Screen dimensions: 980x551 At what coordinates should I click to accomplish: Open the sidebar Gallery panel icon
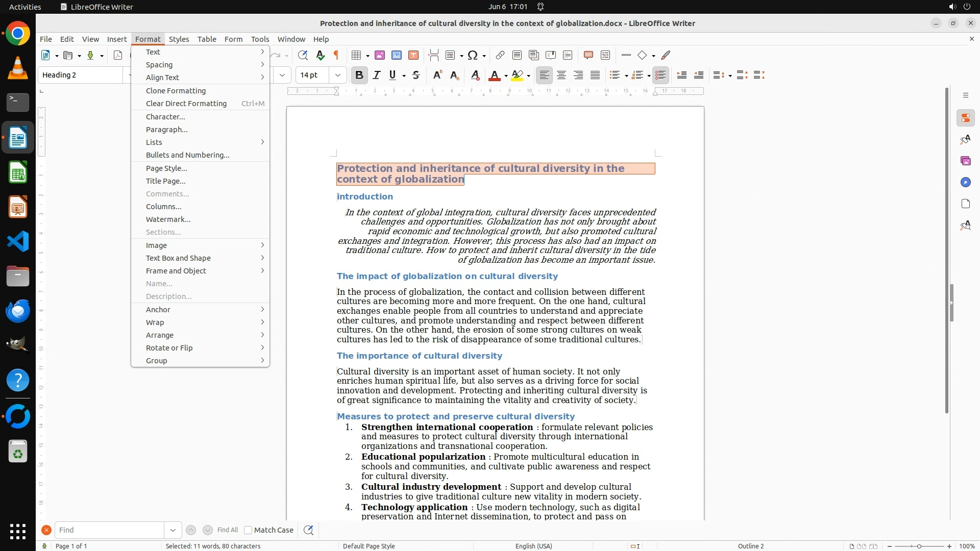[965, 161]
